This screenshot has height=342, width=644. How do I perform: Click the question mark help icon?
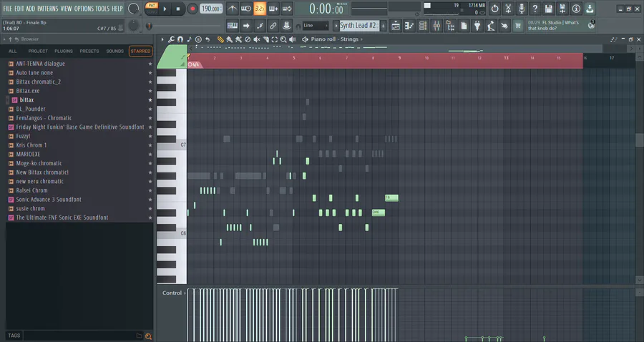point(535,8)
